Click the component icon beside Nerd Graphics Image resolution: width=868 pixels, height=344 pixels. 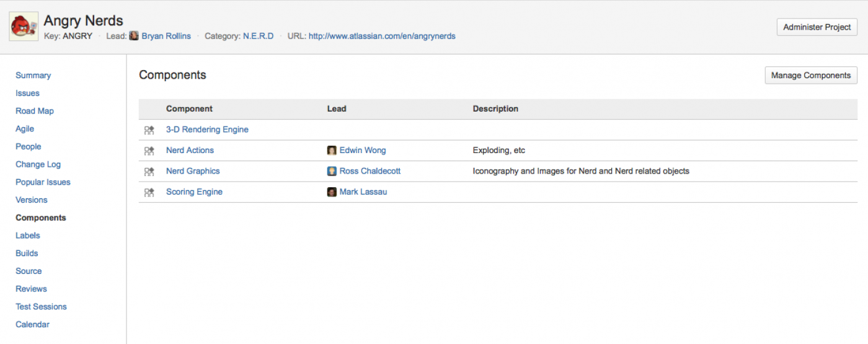[149, 172]
